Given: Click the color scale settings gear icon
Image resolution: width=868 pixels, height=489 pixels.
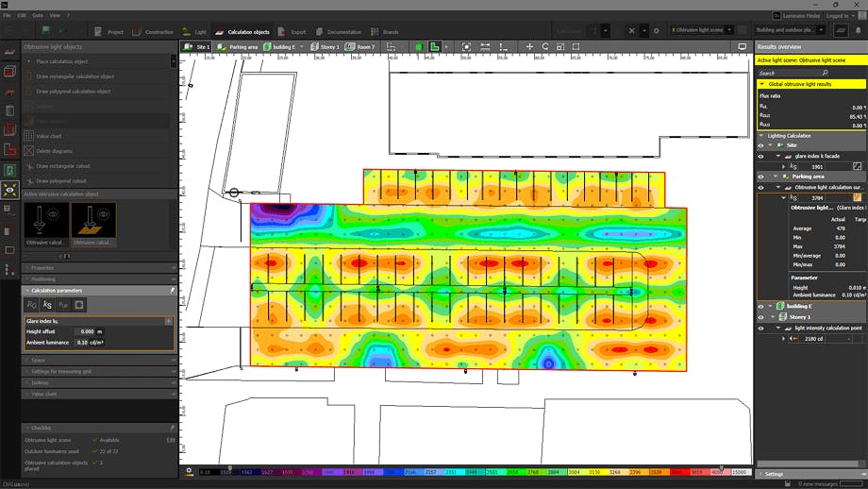Looking at the screenshot, I should [190, 471].
